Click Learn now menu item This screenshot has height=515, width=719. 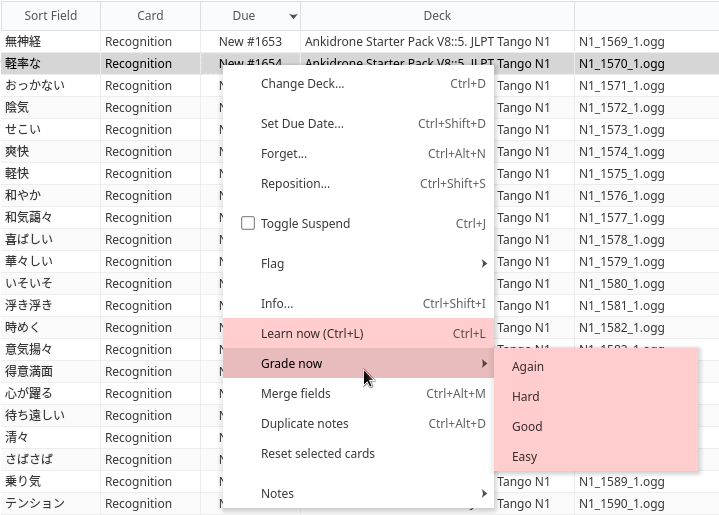[x=312, y=334]
